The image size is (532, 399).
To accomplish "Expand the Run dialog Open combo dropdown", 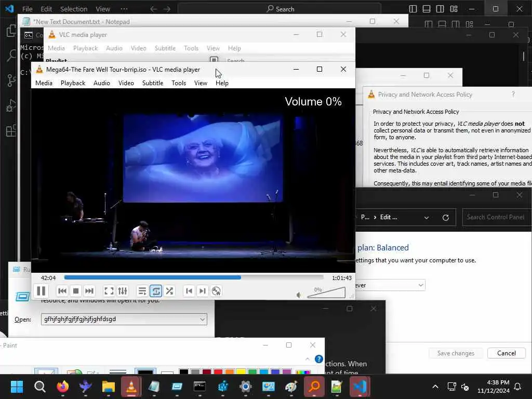I will (202, 320).
